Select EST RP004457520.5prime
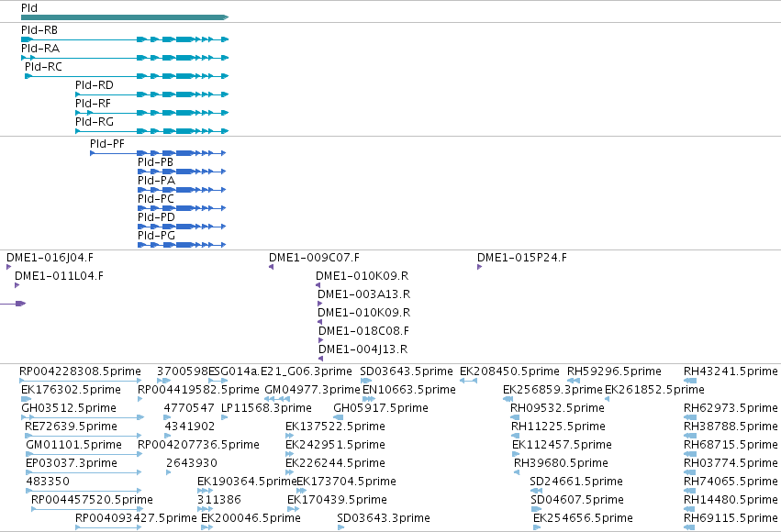The height and width of the screenshot is (532, 781). 87,510
